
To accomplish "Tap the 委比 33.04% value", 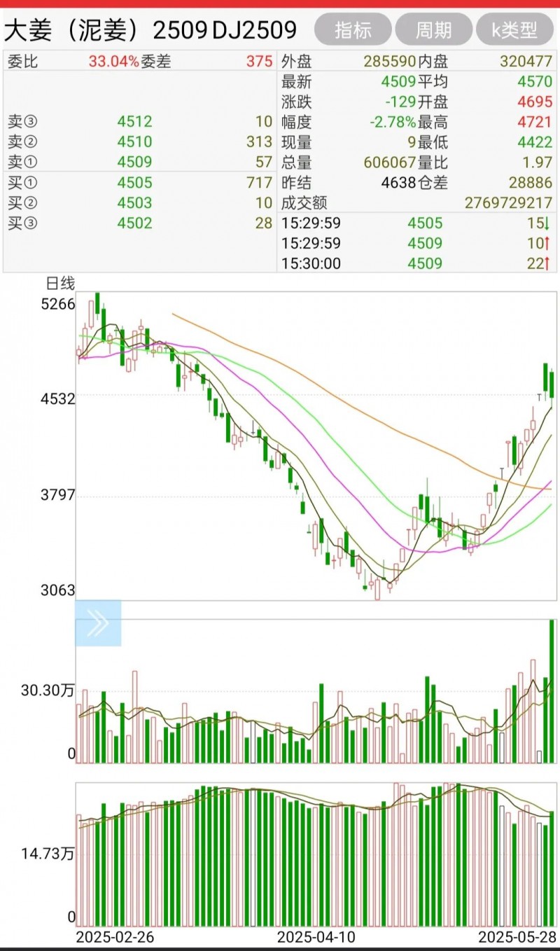I will 113,61.
